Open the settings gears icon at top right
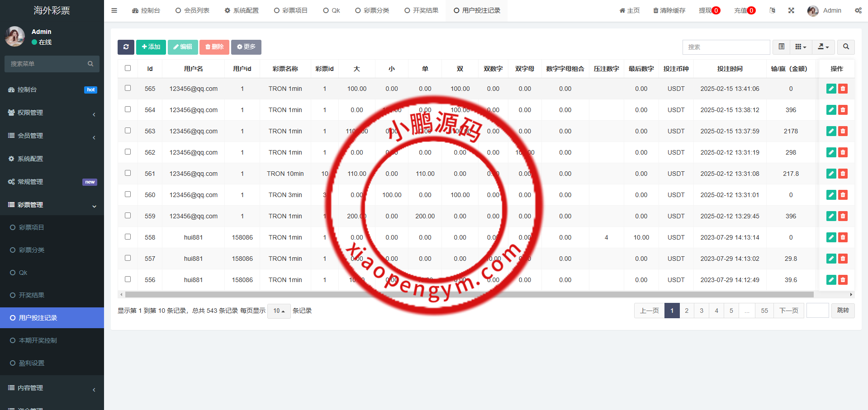Screen dimensions: 868x410 click(x=858, y=10)
